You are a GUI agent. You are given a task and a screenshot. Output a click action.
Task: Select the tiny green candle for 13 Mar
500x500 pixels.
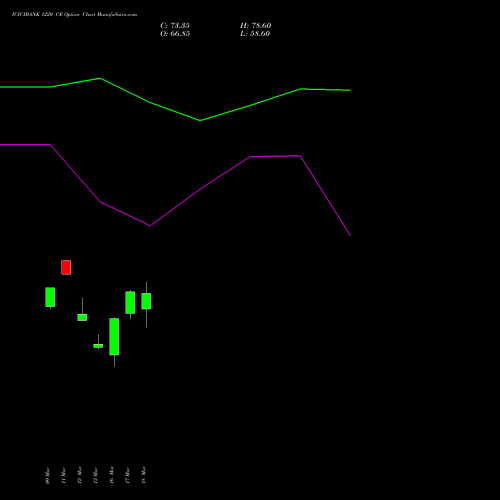tap(98, 346)
